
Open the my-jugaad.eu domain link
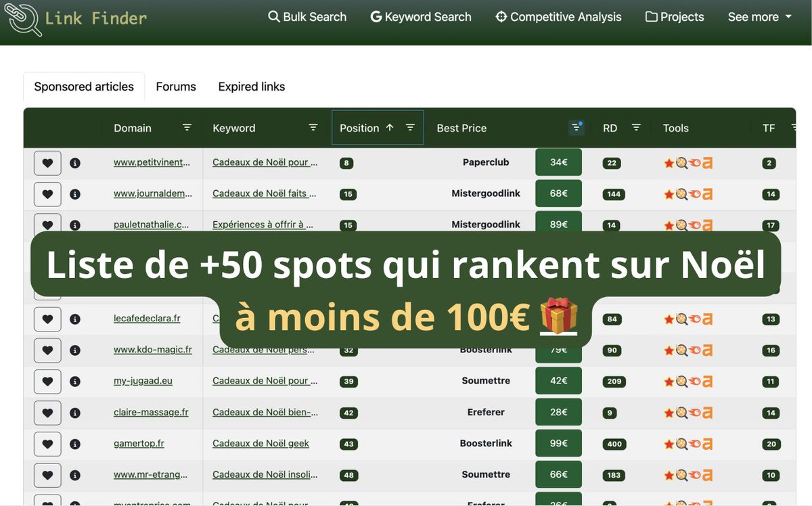[143, 381]
